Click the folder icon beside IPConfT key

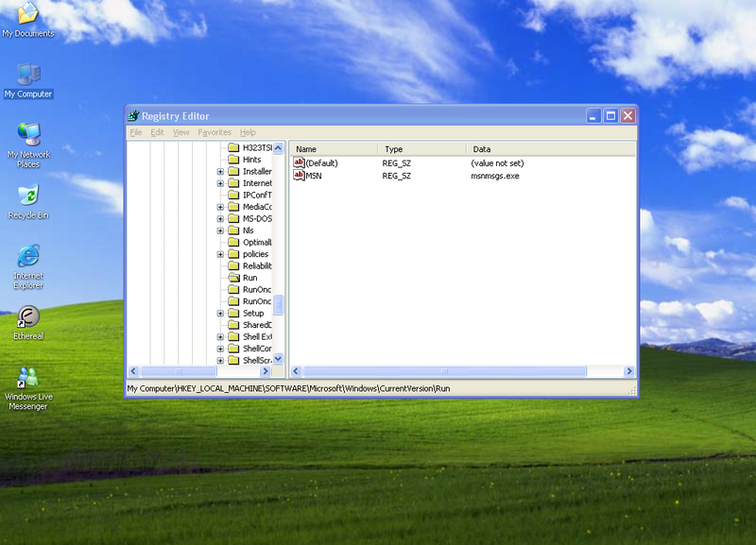[x=233, y=195]
